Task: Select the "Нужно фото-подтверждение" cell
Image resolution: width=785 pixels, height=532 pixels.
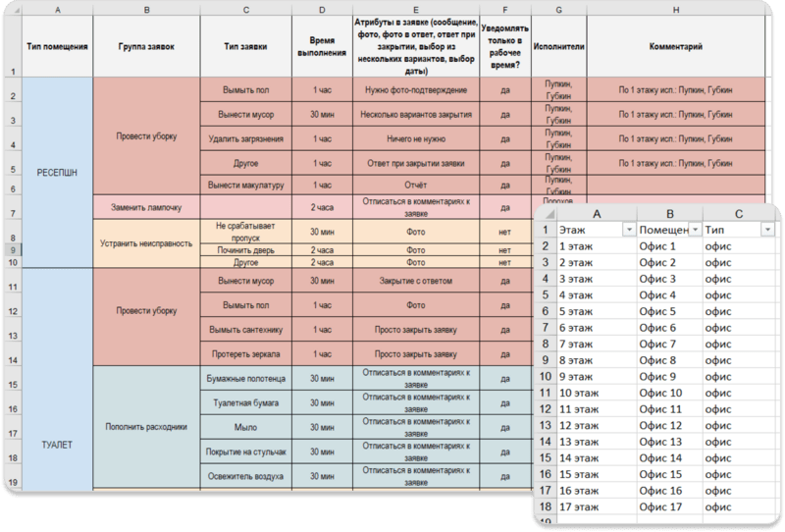Action: [x=416, y=90]
